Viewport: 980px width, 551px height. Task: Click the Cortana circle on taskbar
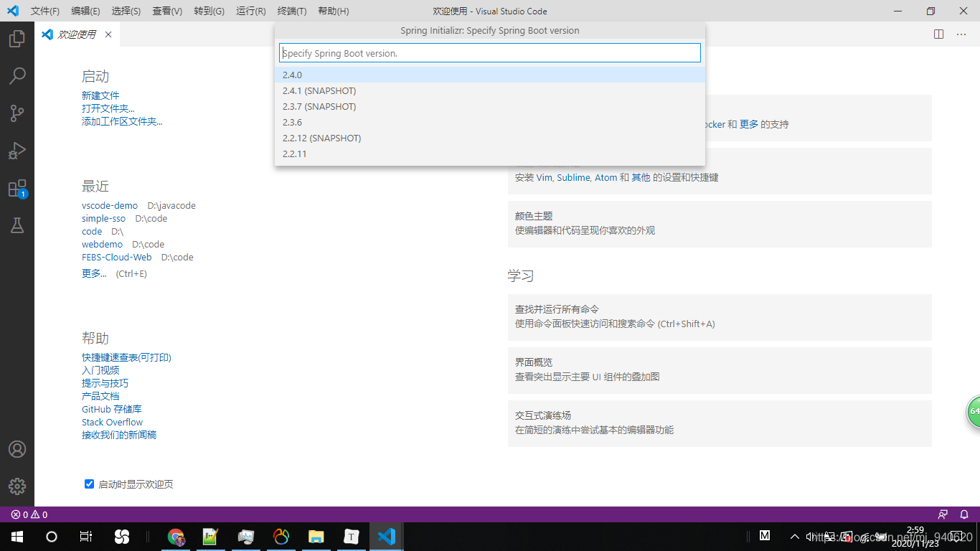51,537
